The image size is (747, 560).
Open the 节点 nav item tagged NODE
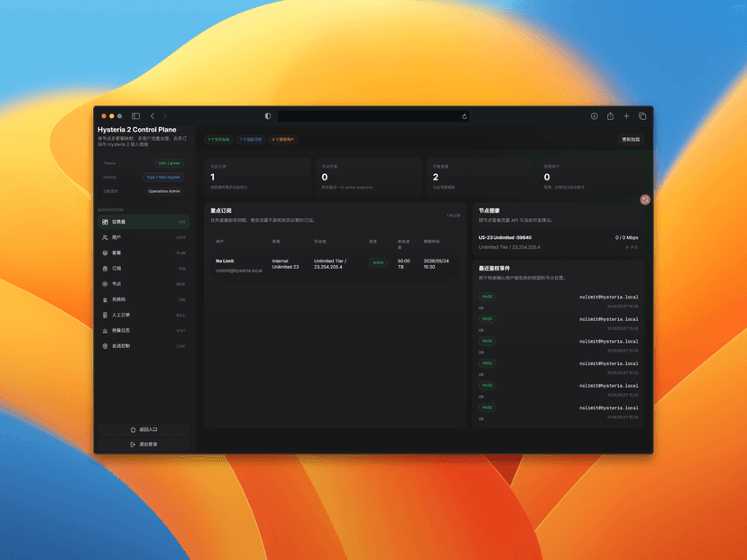point(143,284)
